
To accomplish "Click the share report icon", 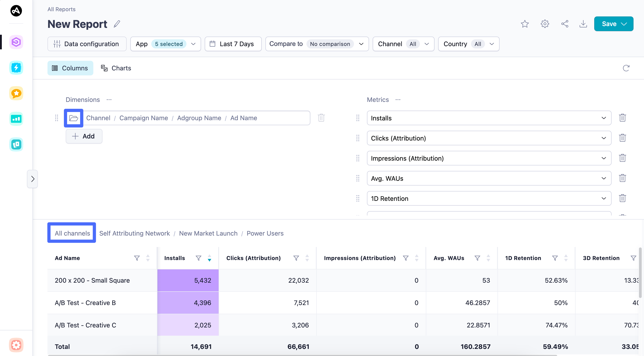I will (x=565, y=24).
